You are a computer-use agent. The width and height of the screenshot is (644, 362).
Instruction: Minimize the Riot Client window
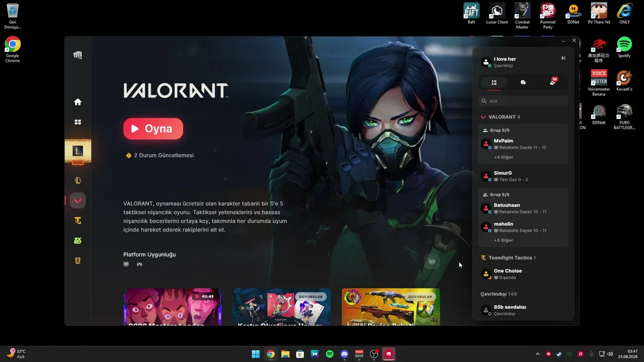(563, 41)
